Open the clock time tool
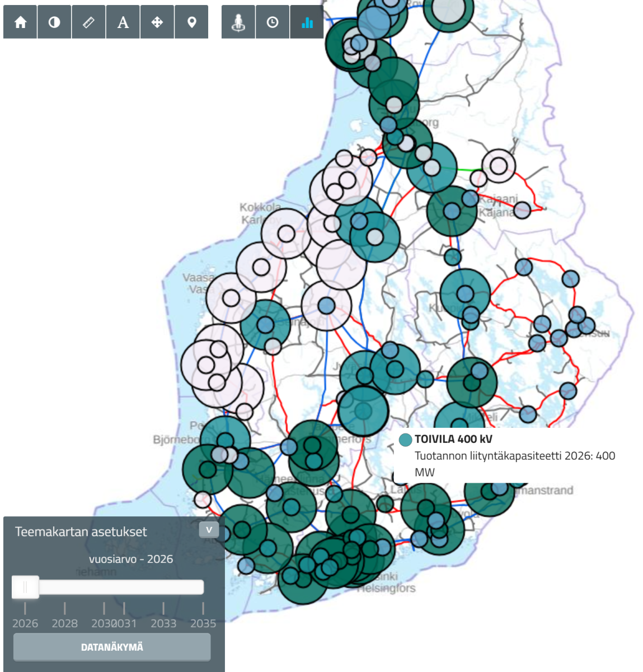Viewport: 643px width, 672px height. (273, 22)
